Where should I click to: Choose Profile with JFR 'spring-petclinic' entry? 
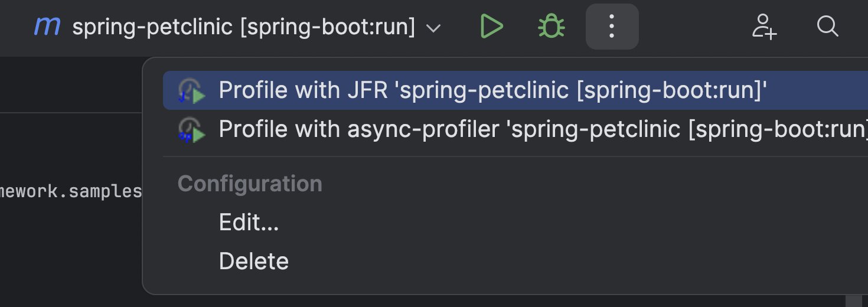point(515,90)
